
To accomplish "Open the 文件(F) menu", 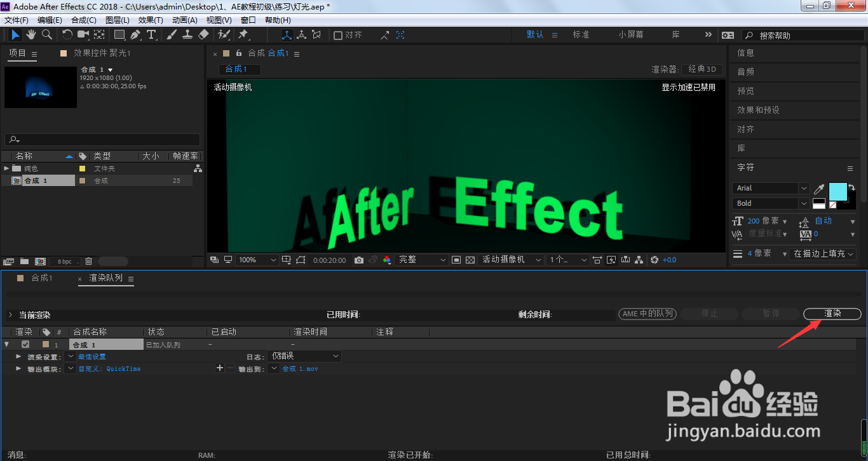I will tap(17, 20).
